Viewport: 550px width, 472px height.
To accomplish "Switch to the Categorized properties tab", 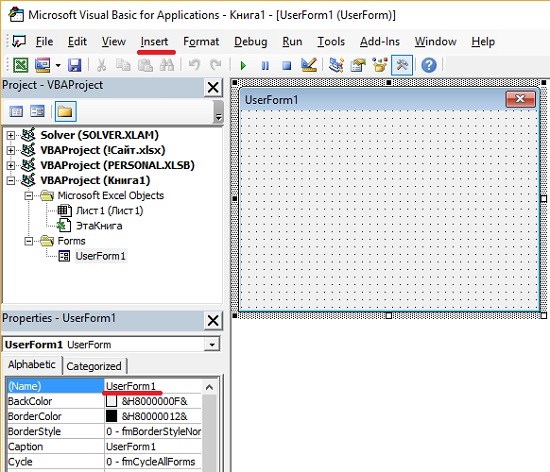I will click(94, 366).
